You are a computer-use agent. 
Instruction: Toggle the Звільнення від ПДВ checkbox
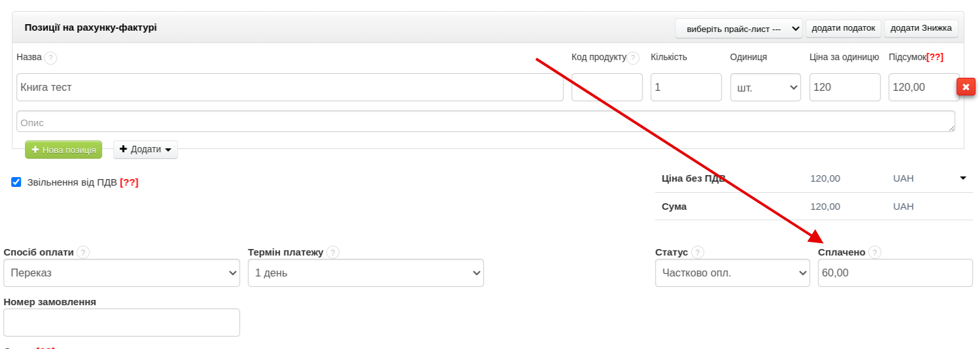click(16, 182)
